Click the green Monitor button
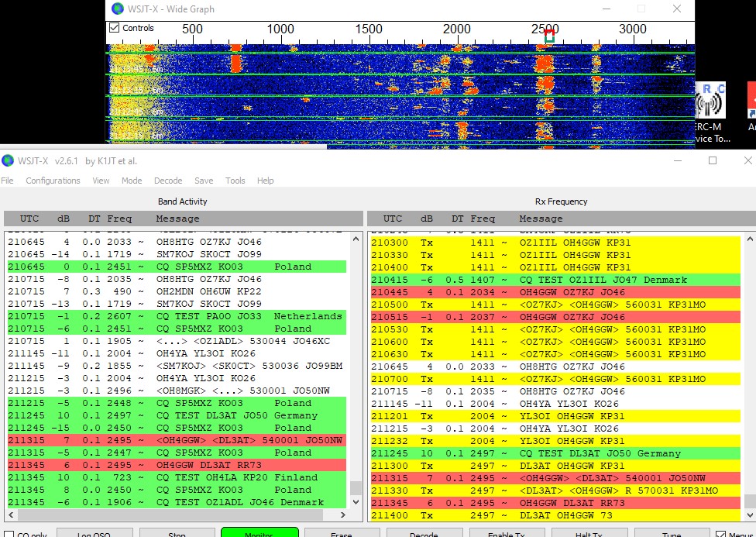 (259, 532)
